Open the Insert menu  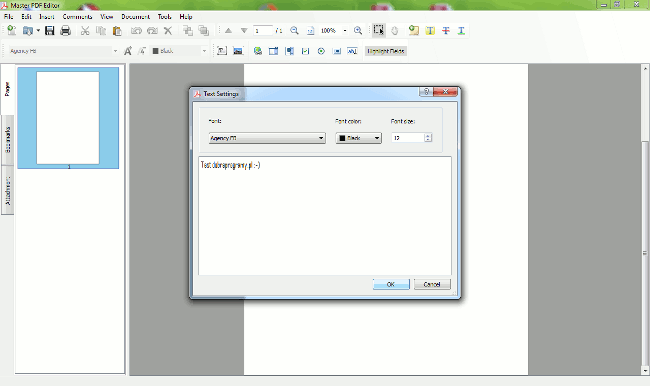coord(47,17)
